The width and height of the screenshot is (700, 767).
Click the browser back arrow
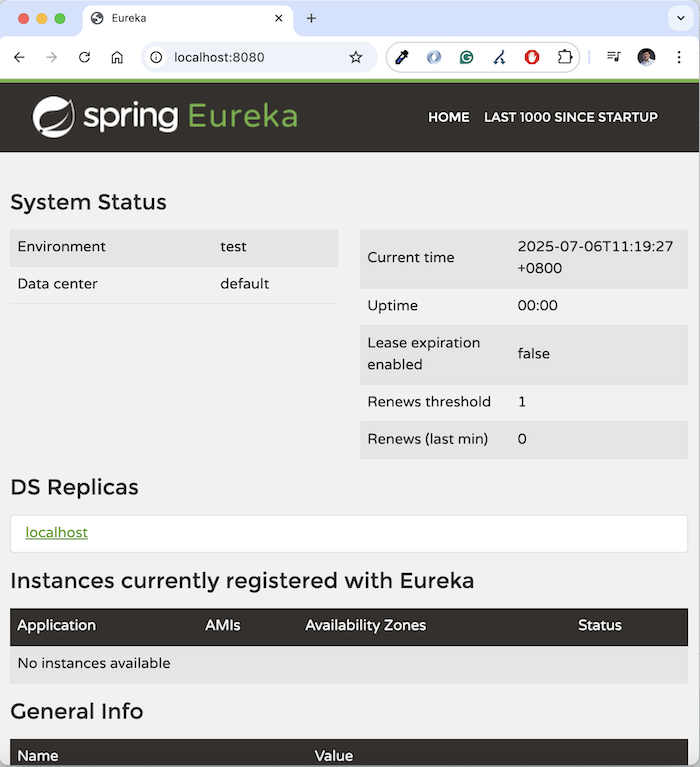click(x=19, y=57)
